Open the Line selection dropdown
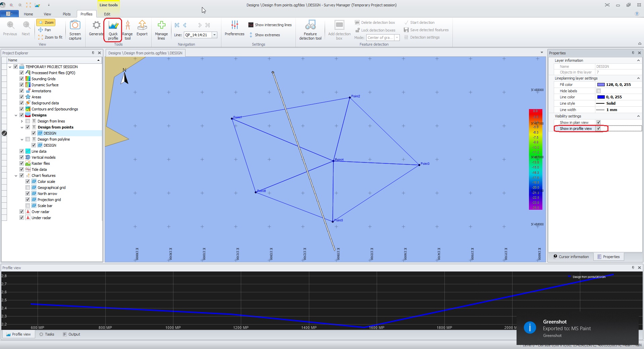The image size is (644, 349). pyautogui.click(x=214, y=35)
